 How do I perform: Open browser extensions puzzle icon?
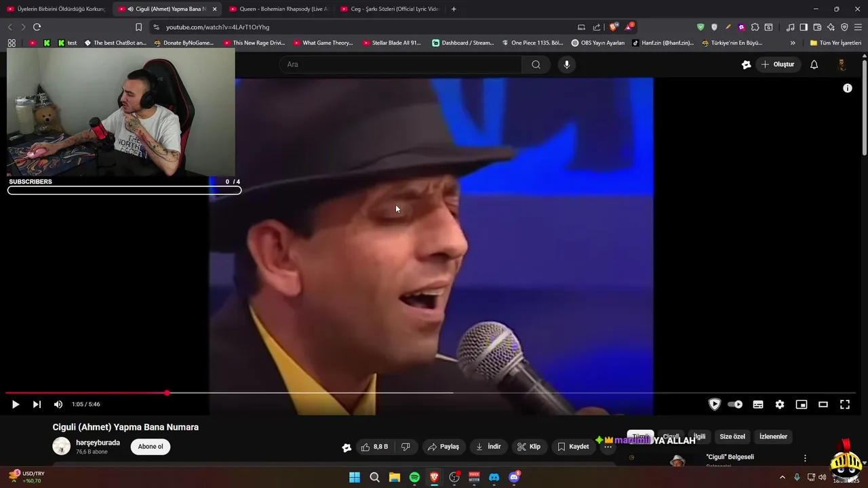[x=755, y=27]
